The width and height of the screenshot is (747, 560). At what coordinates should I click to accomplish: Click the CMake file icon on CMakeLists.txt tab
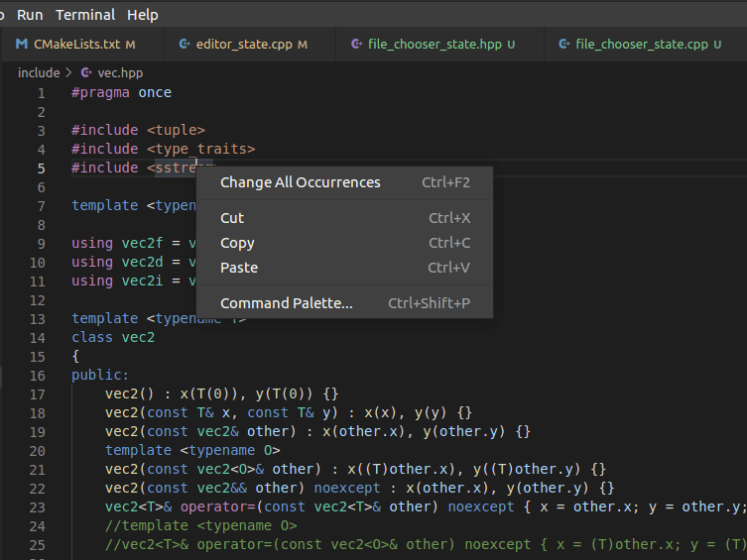tap(22, 44)
